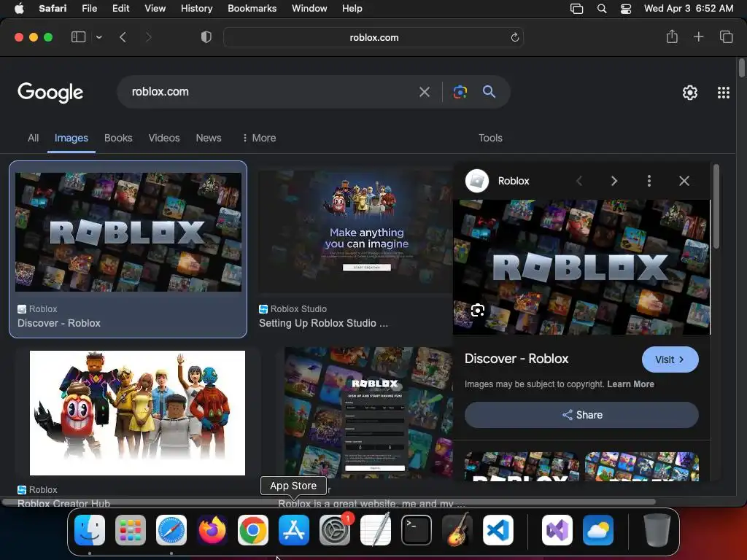
Task: Close the image preview panel
Action: pos(684,181)
